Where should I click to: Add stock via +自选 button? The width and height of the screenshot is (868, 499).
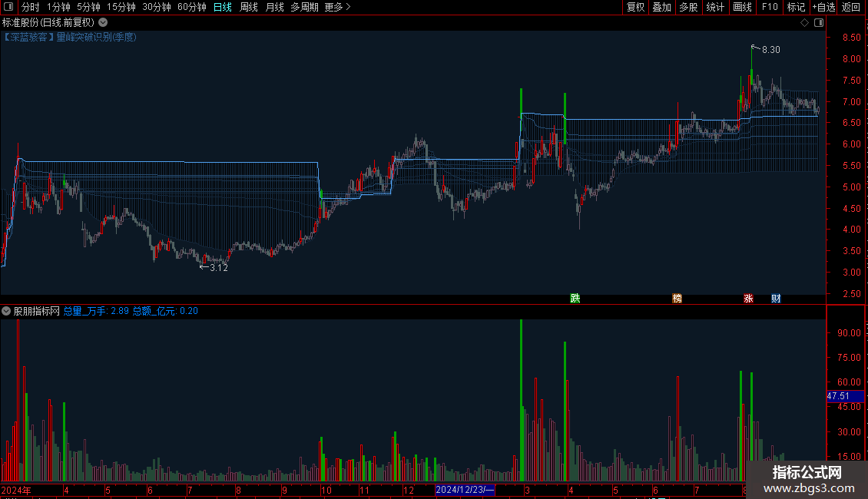point(823,7)
